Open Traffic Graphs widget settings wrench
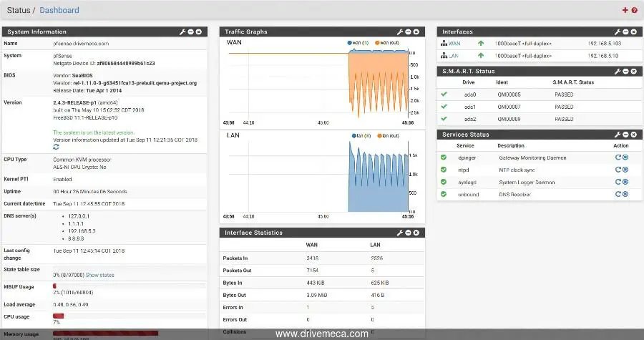The width and height of the screenshot is (644, 340). (400, 31)
